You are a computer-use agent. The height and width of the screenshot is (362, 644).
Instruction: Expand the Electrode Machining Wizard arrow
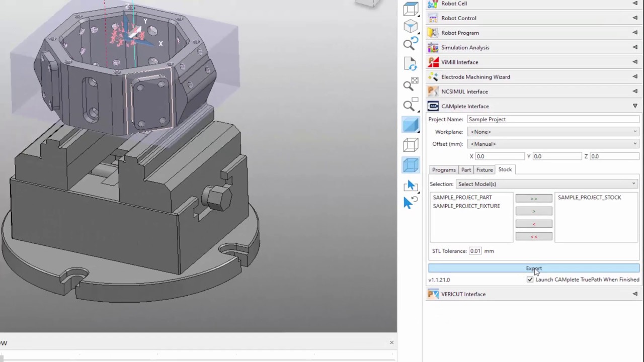click(x=635, y=76)
